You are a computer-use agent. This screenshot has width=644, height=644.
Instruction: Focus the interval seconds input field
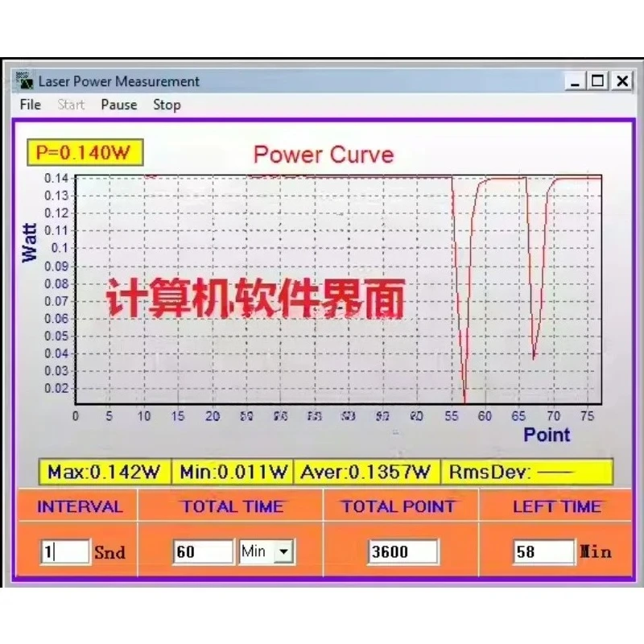click(65, 551)
